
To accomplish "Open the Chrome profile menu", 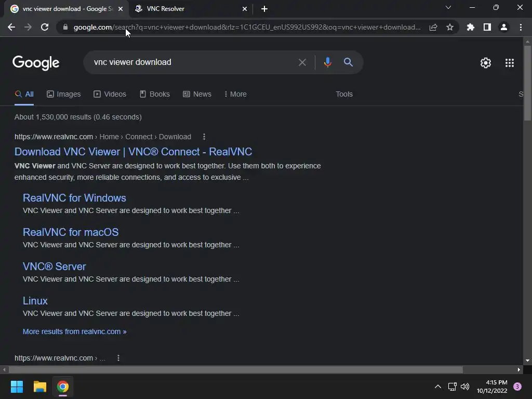I will [x=504, y=27].
